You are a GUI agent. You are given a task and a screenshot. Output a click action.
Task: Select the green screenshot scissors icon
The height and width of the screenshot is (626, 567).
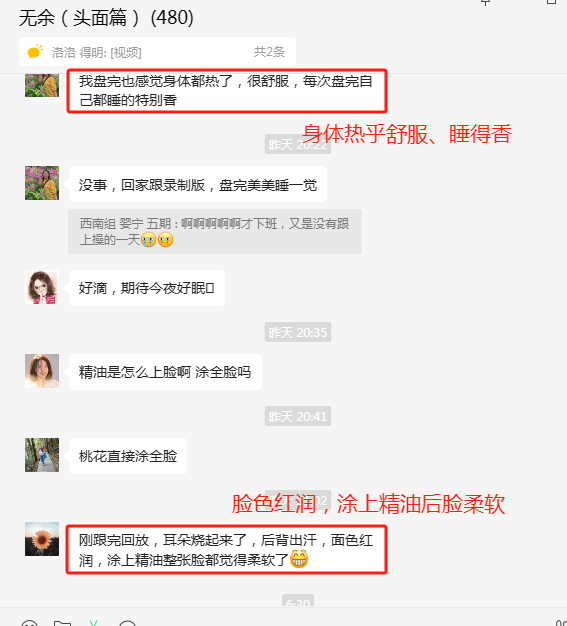coord(93,623)
